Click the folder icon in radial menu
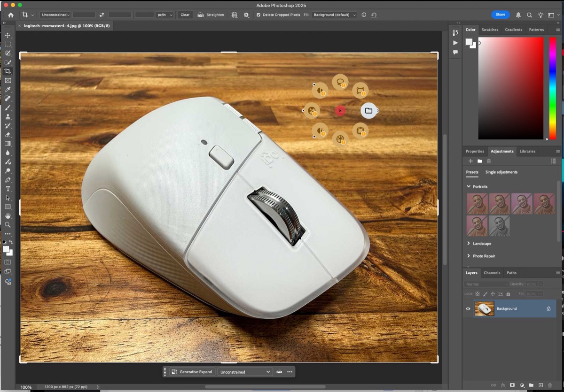This screenshot has width=564, height=392. [368, 111]
